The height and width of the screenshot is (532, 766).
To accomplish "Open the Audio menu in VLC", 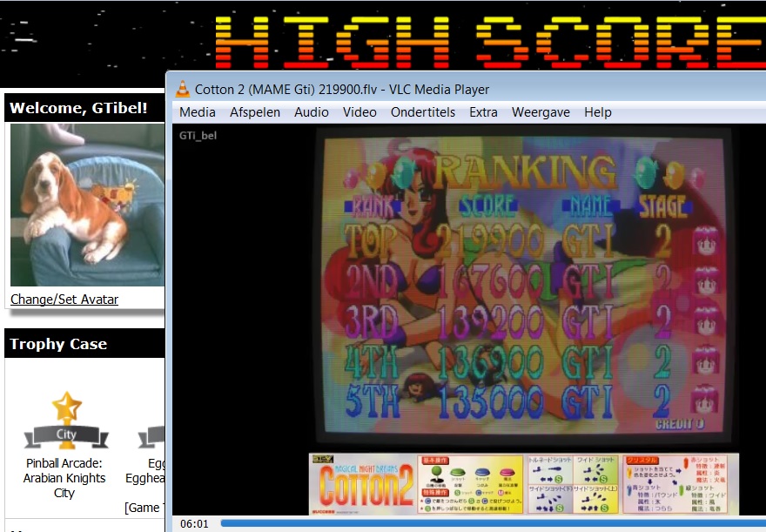I will click(x=312, y=112).
